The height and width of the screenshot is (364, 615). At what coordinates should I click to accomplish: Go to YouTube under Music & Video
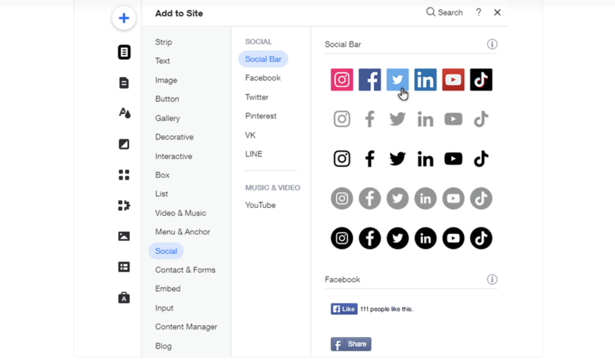(x=260, y=205)
